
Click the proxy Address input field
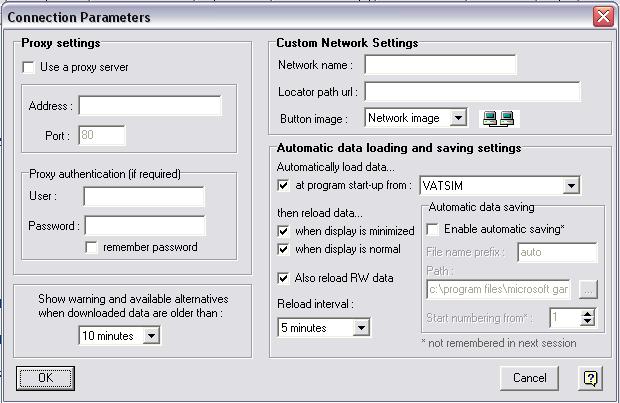(x=150, y=106)
